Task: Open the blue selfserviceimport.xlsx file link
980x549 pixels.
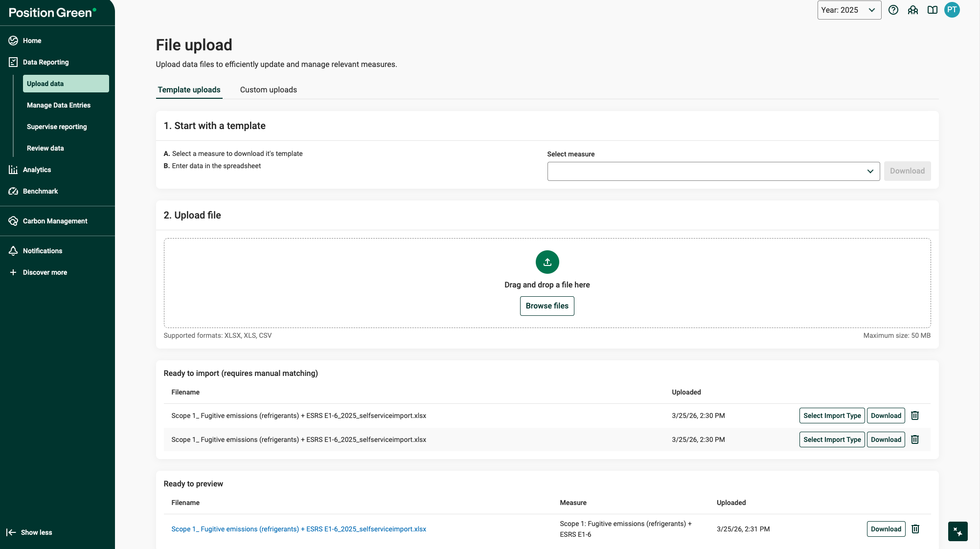Action: [x=298, y=529]
